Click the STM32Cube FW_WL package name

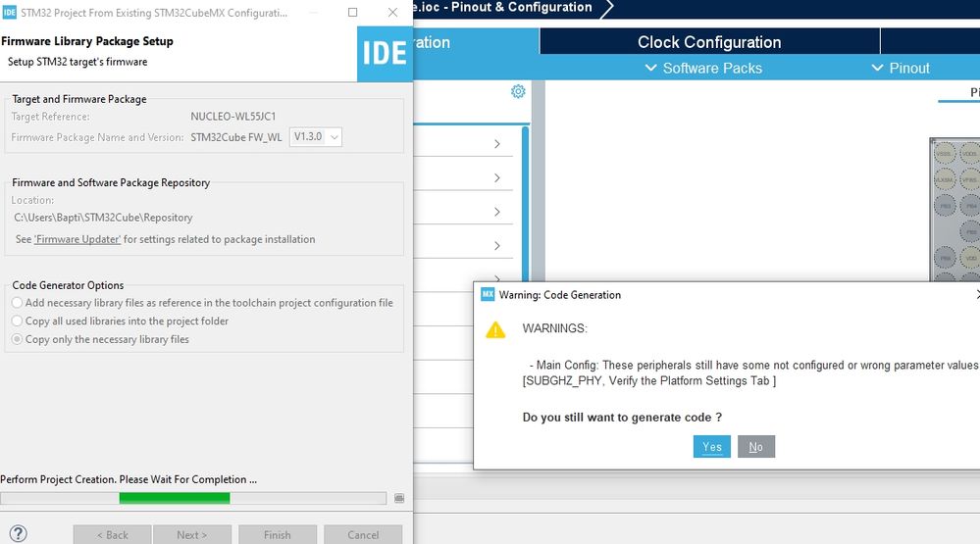tap(236, 137)
